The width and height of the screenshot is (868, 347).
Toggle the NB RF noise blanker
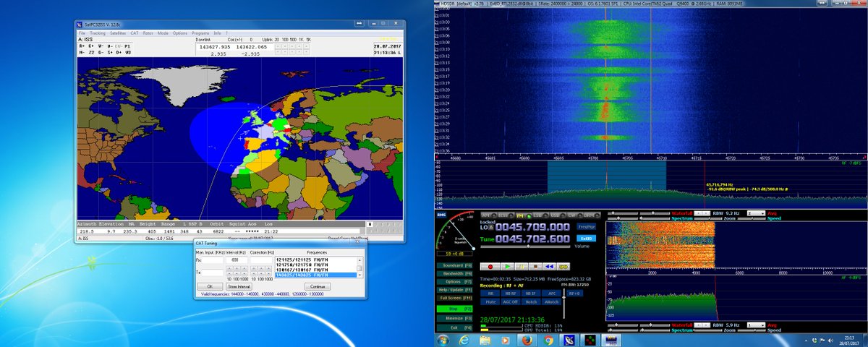pyautogui.click(x=511, y=293)
